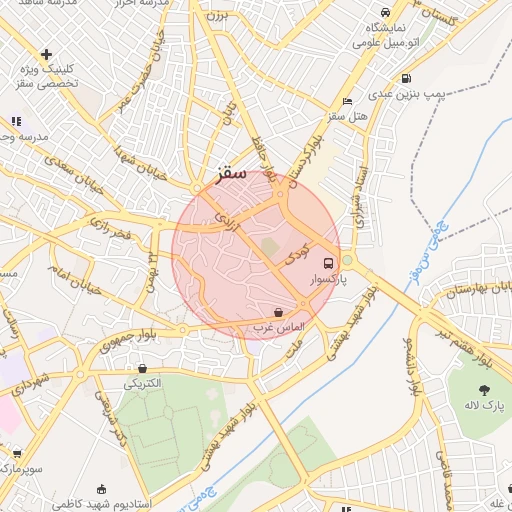Select the tree icon at پارک لاله

click(484, 390)
